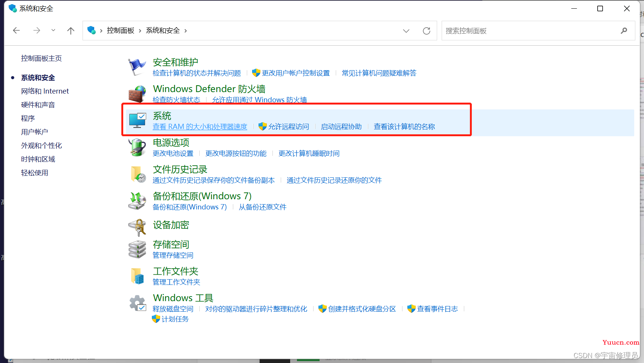The width and height of the screenshot is (644, 363).
Task: Click 常见计算机问题疑难解答 link
Action: coord(379,73)
